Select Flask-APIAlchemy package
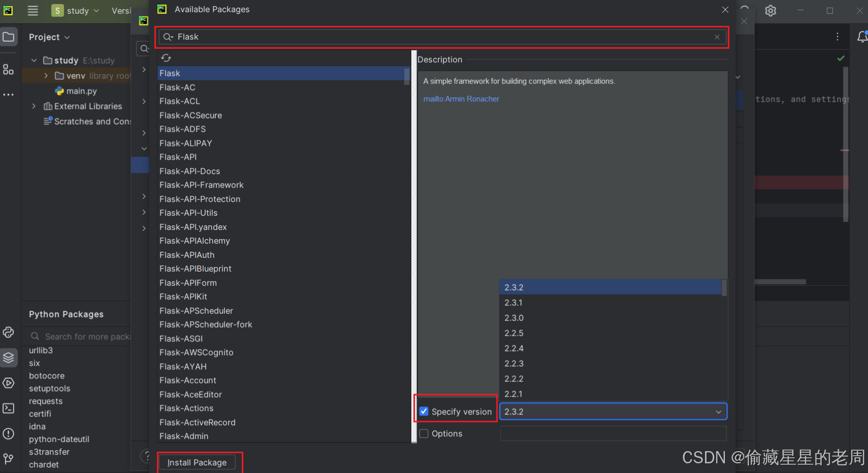Image resolution: width=868 pixels, height=473 pixels. pos(281,241)
